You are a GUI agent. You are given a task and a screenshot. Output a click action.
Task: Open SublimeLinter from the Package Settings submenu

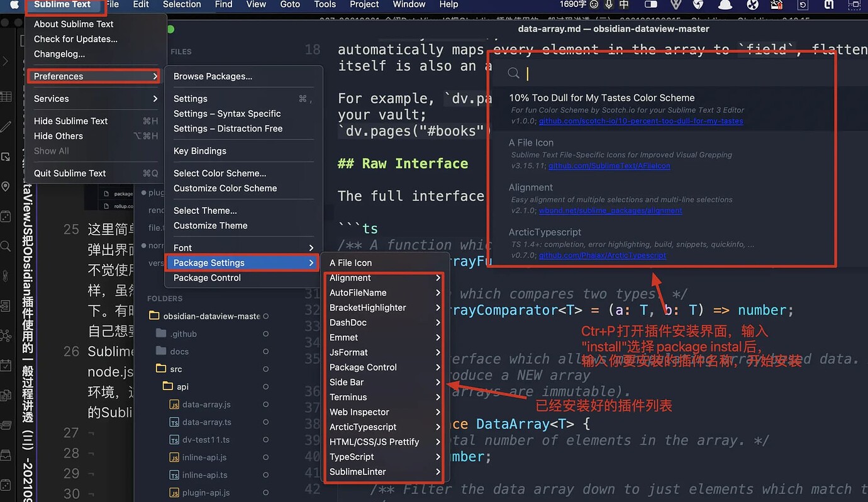pyautogui.click(x=357, y=471)
